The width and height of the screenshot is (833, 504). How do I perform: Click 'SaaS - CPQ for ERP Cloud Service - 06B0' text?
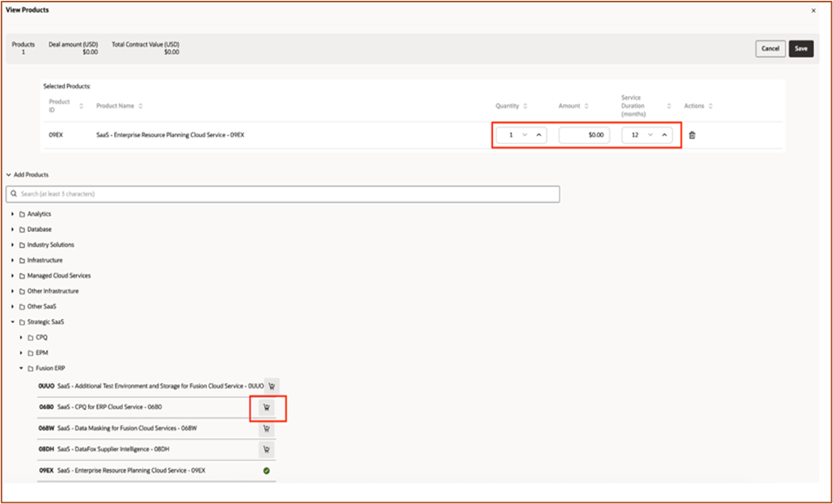point(109,407)
